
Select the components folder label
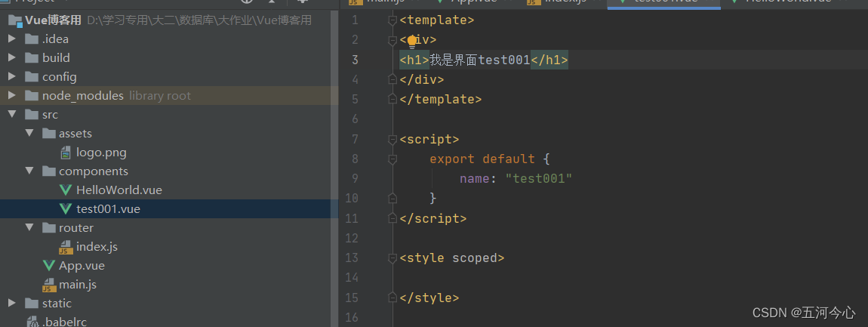coord(94,171)
